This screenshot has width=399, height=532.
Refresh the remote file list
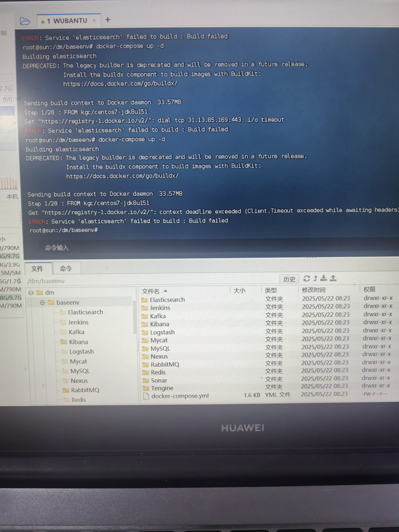[x=306, y=278]
